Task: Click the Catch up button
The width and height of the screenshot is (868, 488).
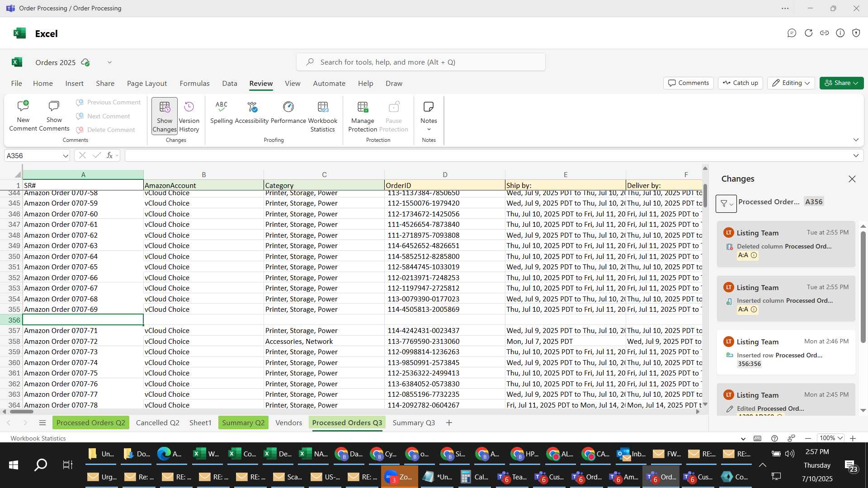Action: 740,83
